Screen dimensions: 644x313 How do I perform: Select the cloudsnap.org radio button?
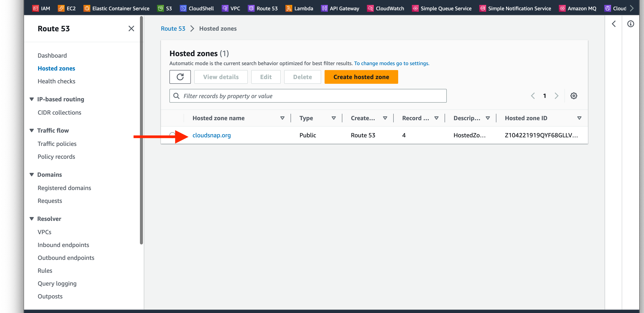[x=172, y=135]
